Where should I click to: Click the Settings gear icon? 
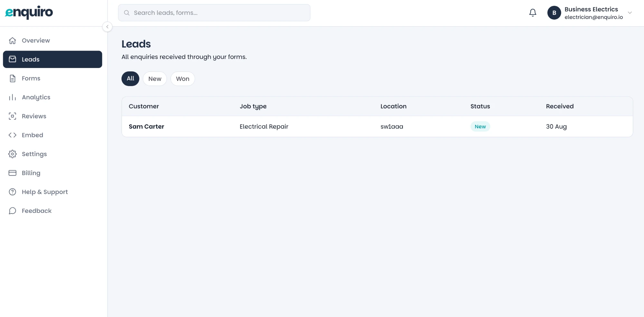(13, 154)
